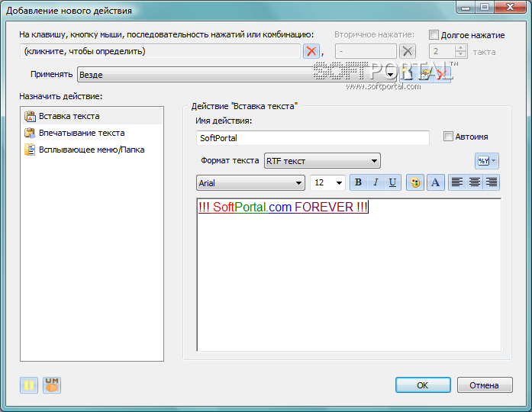Open the font color picker (A icon)
532x412 pixels.
pyautogui.click(x=436, y=182)
